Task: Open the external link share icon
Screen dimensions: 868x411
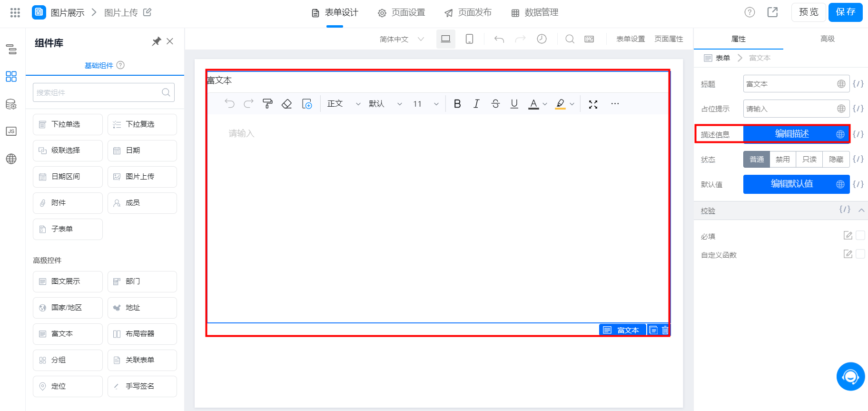Action: coord(772,12)
